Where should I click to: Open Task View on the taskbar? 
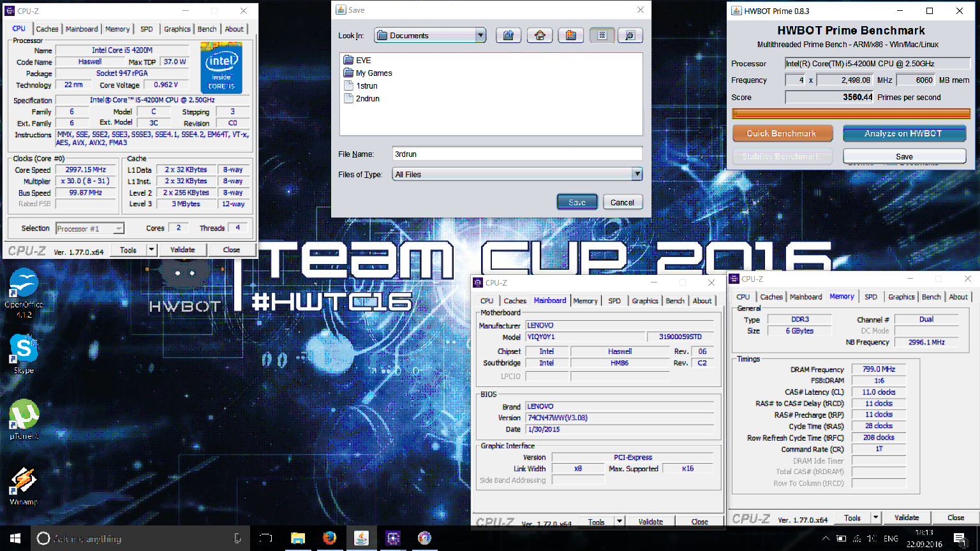pyautogui.click(x=266, y=538)
